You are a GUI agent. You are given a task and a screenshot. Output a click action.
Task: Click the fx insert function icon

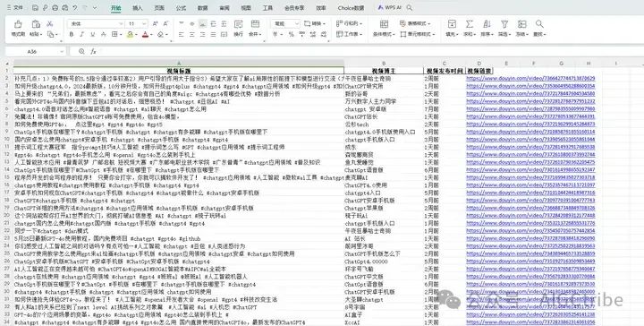(93, 51)
